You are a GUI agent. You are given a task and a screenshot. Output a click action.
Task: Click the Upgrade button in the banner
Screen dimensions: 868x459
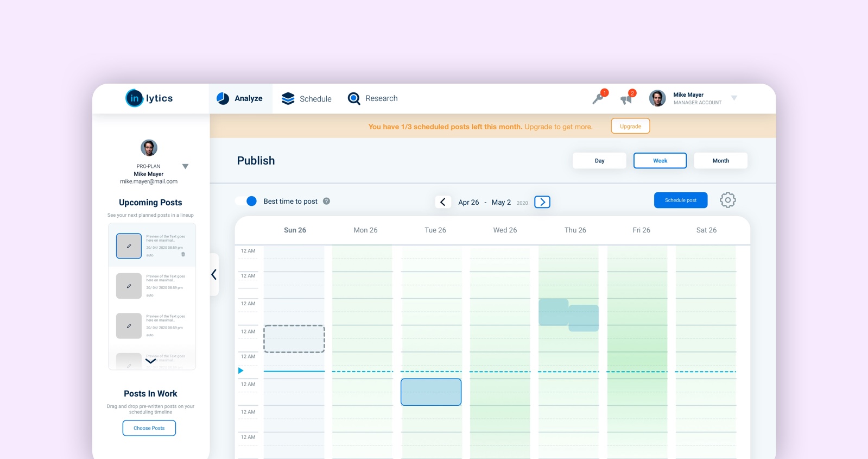[x=630, y=126]
